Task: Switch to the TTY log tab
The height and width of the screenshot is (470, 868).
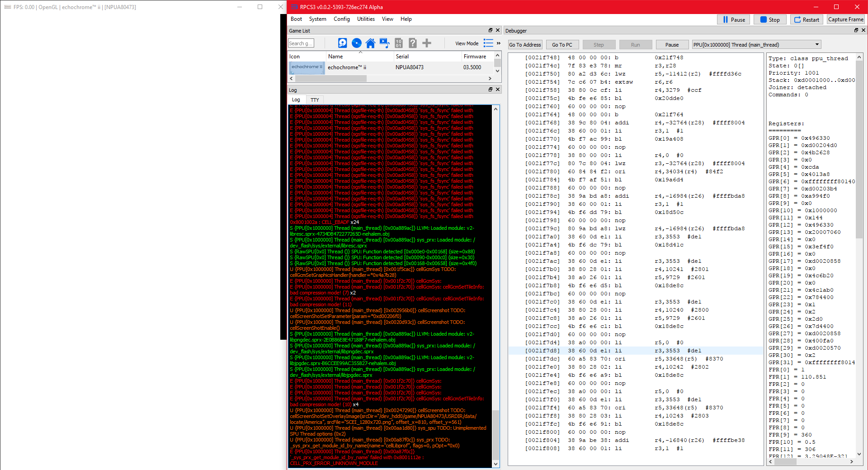Action: (315, 100)
